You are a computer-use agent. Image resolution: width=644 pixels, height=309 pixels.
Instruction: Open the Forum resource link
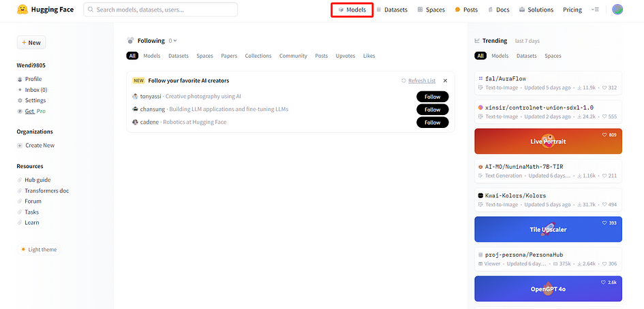(29, 201)
